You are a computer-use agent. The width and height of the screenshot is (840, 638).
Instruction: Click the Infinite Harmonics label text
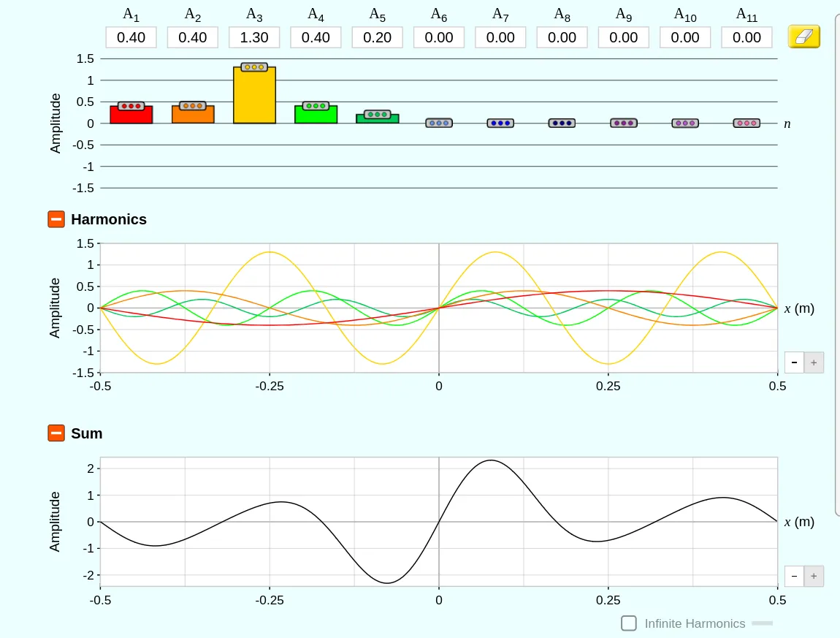point(695,623)
